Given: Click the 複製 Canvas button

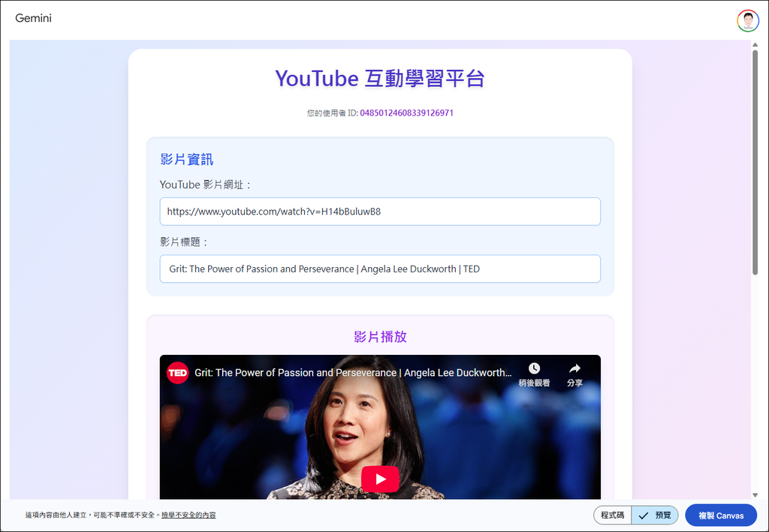Looking at the screenshot, I should click(720, 515).
